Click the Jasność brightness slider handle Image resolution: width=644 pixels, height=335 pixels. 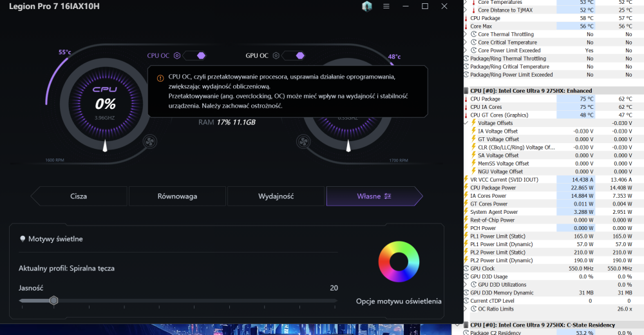pos(54,300)
